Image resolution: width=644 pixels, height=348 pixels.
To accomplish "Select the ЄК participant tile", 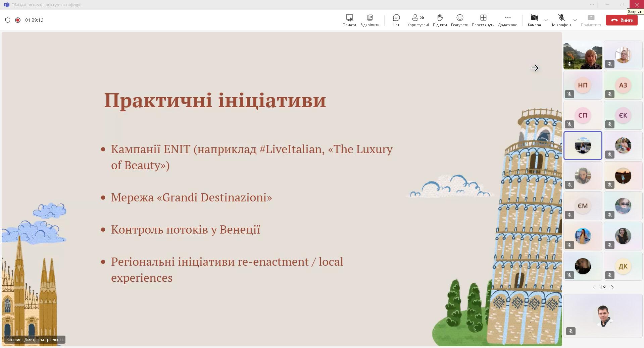I will (623, 115).
